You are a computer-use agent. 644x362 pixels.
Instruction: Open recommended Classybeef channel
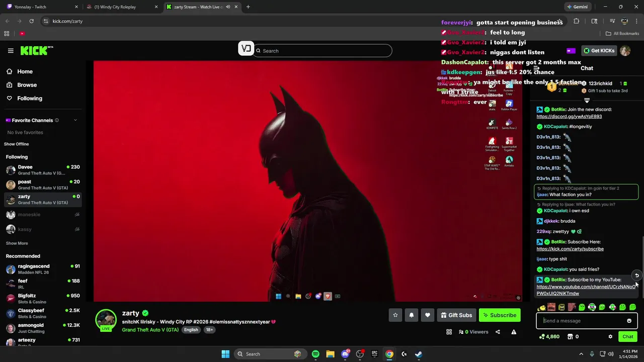43,313
